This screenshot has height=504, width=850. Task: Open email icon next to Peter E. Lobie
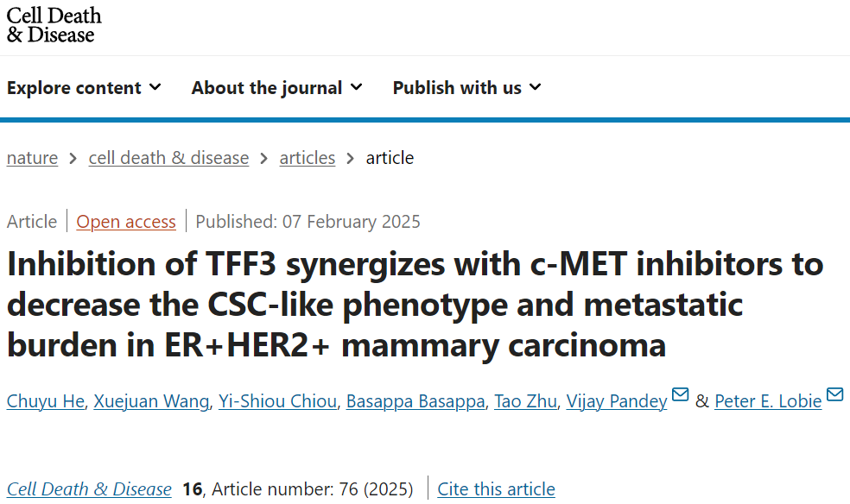point(834,394)
